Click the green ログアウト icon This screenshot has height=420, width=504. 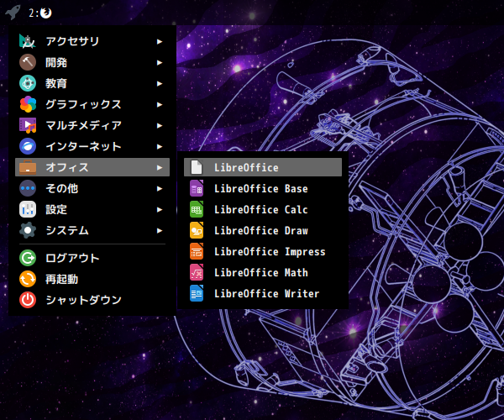coord(28,258)
